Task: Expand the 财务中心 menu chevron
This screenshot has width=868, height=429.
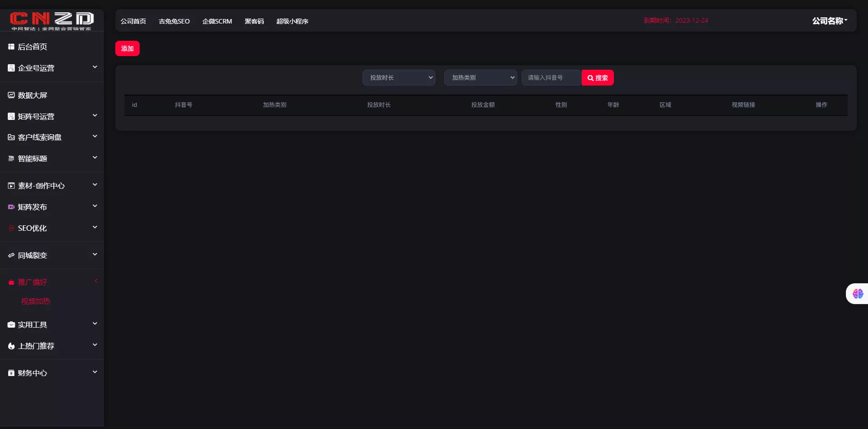Action: (95, 372)
